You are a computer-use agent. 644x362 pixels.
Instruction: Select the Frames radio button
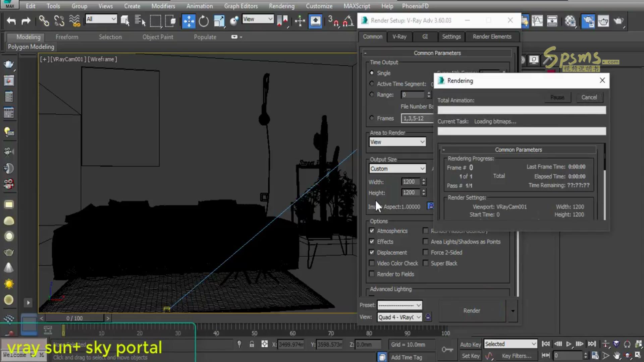click(x=372, y=118)
